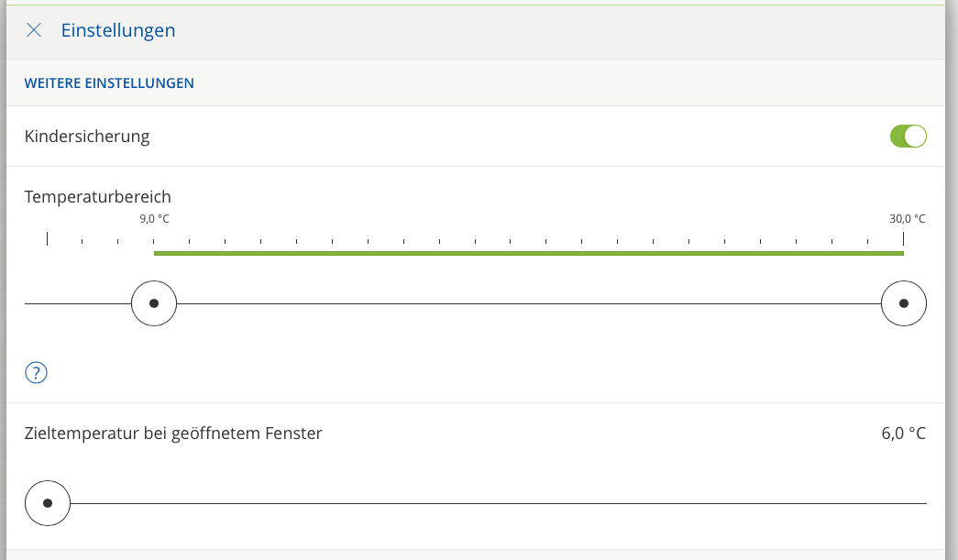The width and height of the screenshot is (958, 560).
Task: Click the middle of the Zieltemperatur slider track
Action: (499, 503)
